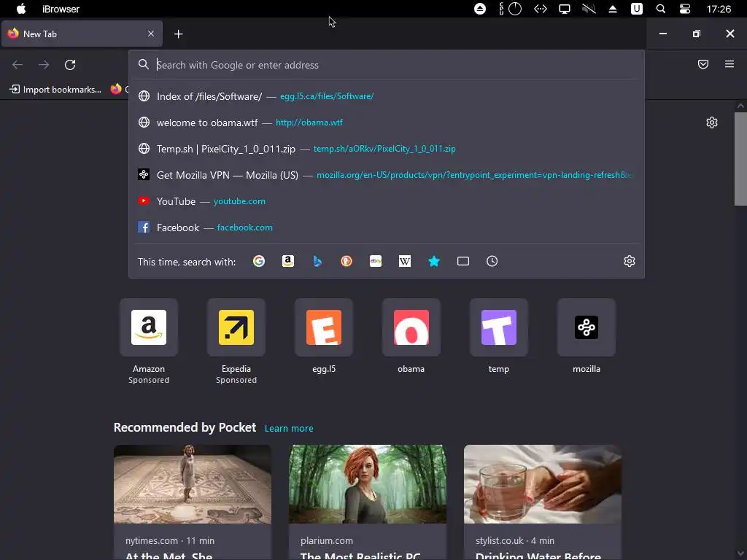Image resolution: width=747 pixels, height=560 pixels.
Task: Search history using the clock icon
Action: click(x=492, y=261)
